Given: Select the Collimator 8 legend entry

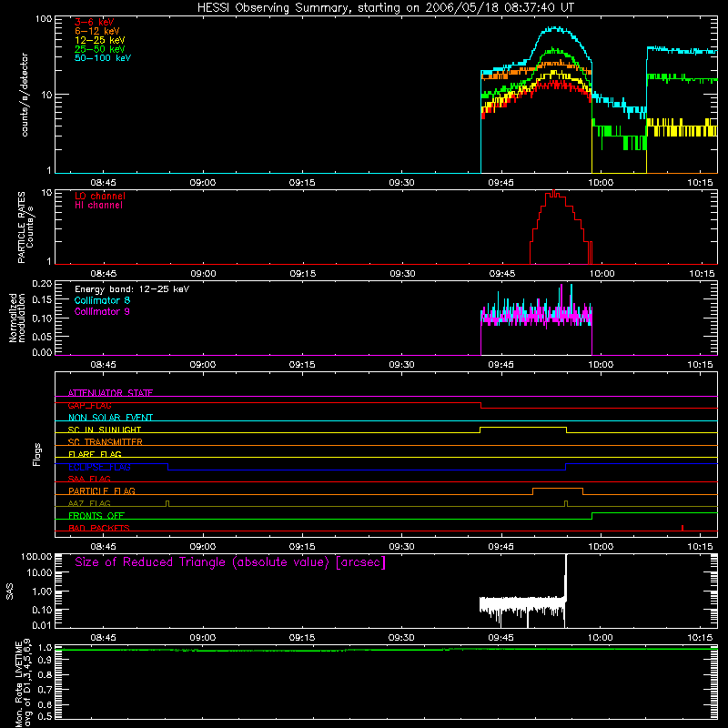Looking at the screenshot, I should tap(102, 300).
